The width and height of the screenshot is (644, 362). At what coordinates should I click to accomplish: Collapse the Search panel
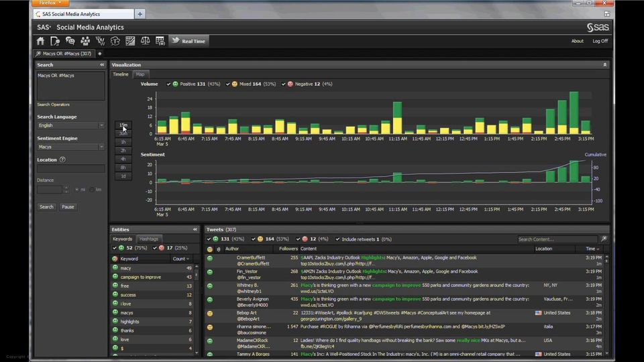coord(102,65)
